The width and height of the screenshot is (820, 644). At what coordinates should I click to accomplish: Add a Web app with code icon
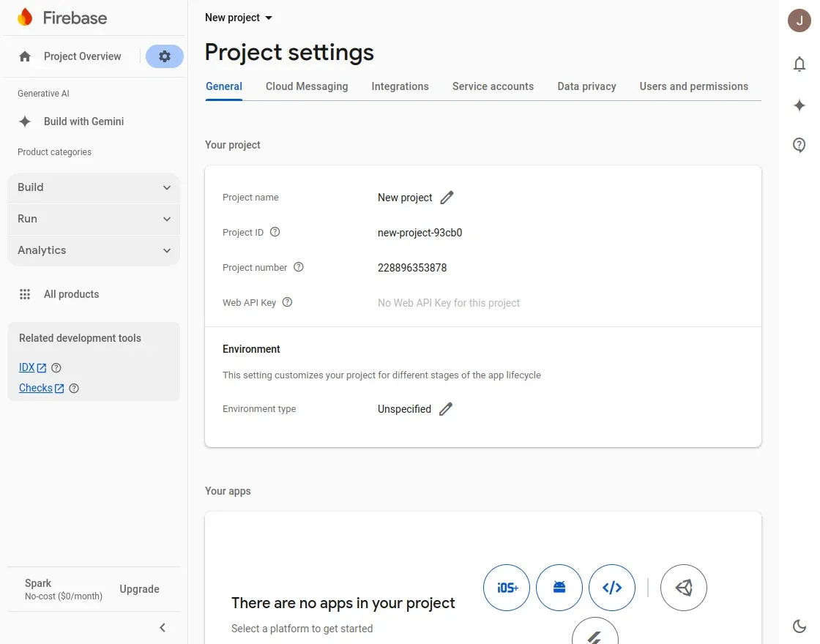coord(612,588)
